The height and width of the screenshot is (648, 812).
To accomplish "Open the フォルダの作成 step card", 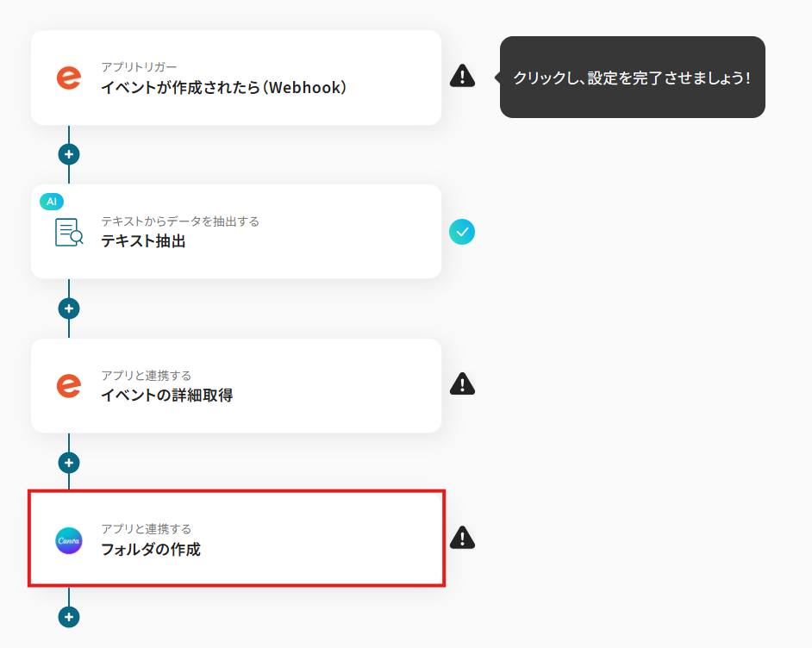I will [x=259, y=549].
